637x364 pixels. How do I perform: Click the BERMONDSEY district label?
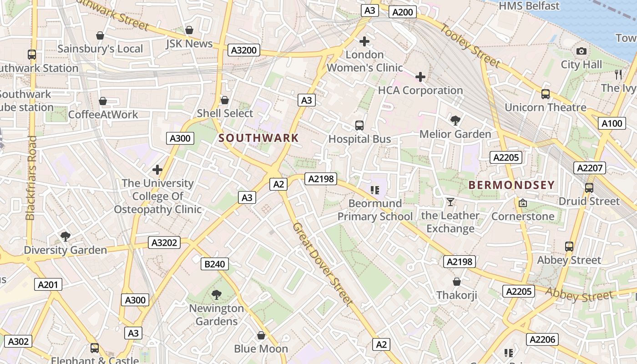click(512, 185)
